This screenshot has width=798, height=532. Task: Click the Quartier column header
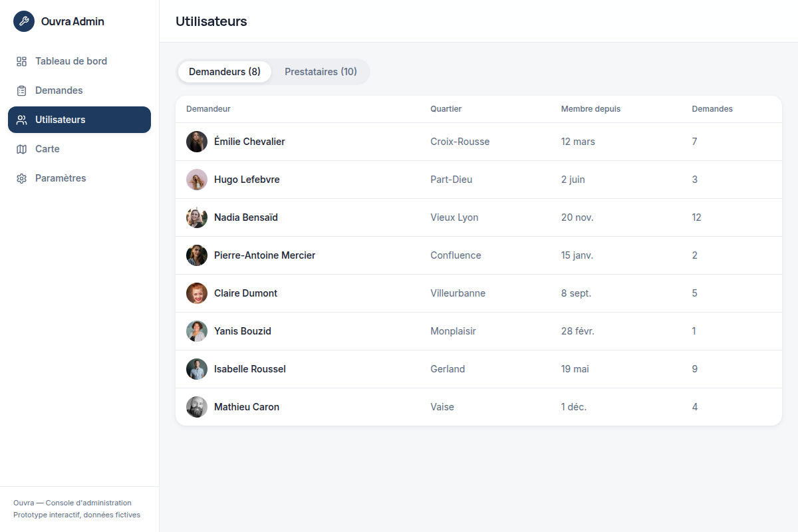pos(446,109)
